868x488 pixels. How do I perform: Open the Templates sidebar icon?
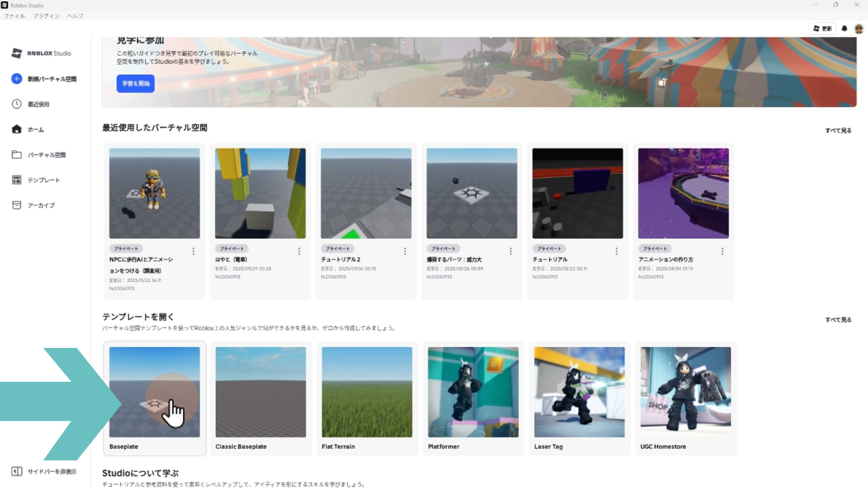[x=17, y=180]
